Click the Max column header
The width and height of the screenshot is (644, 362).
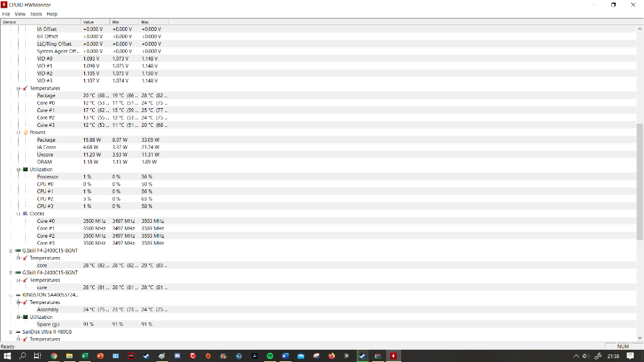[154, 22]
